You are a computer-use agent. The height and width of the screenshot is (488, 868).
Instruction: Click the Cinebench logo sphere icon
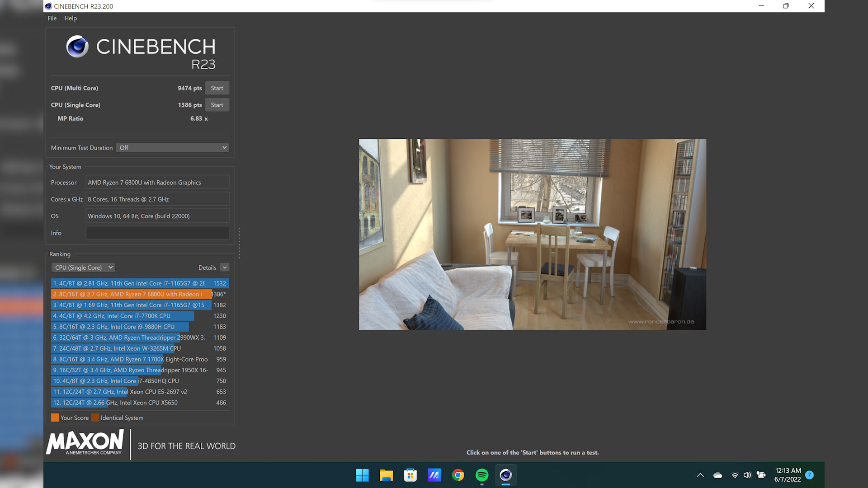(x=77, y=46)
